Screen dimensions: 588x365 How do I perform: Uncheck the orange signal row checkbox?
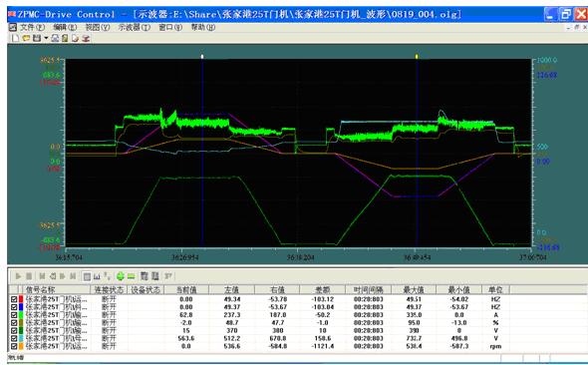(x=14, y=346)
